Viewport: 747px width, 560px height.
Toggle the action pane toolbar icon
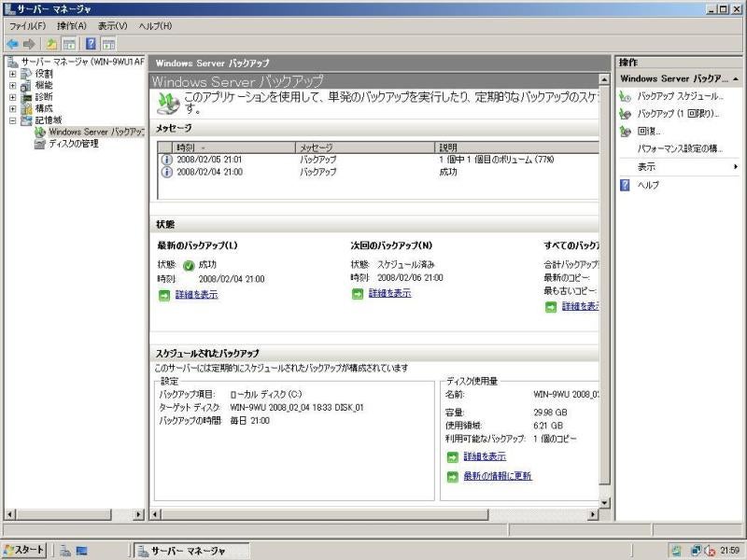tap(108, 44)
